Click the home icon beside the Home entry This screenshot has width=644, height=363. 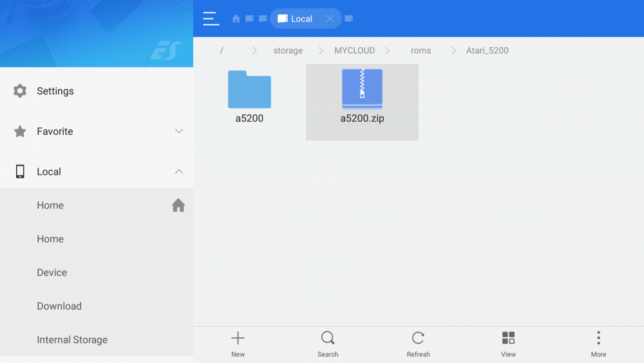pos(178,205)
